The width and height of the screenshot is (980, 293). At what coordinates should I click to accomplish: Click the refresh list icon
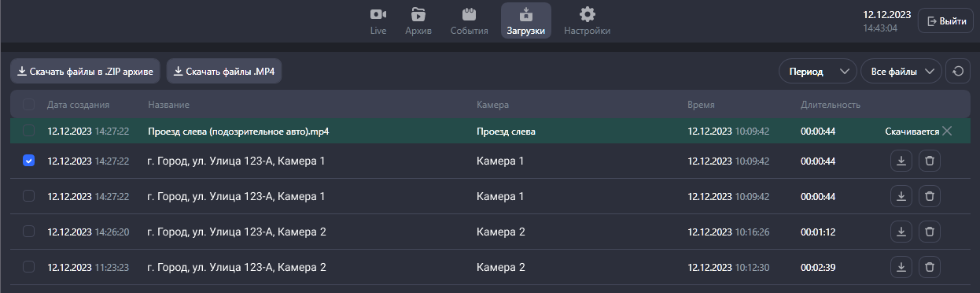pyautogui.click(x=957, y=72)
